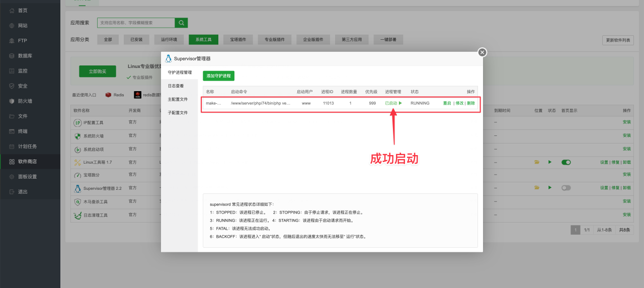
Task: Click the Linux工具箱 1.7 tools icon
Action: tap(77, 162)
